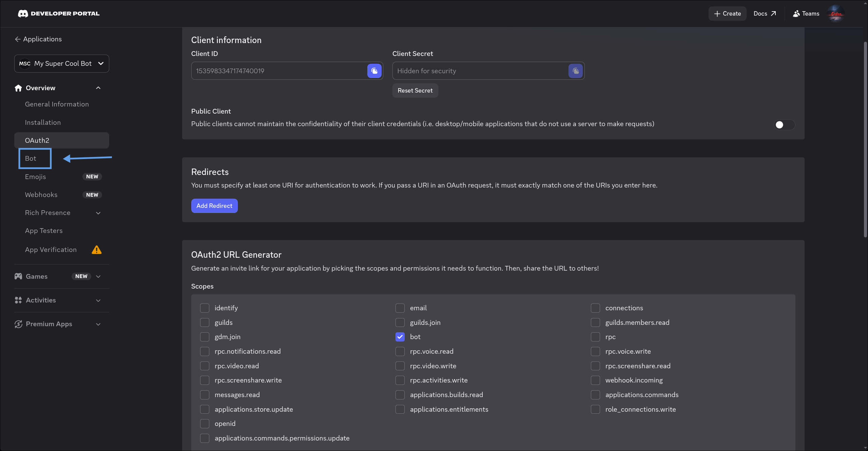Enable the role_connections.write scope
This screenshot has height=451, width=868.
pyautogui.click(x=595, y=409)
